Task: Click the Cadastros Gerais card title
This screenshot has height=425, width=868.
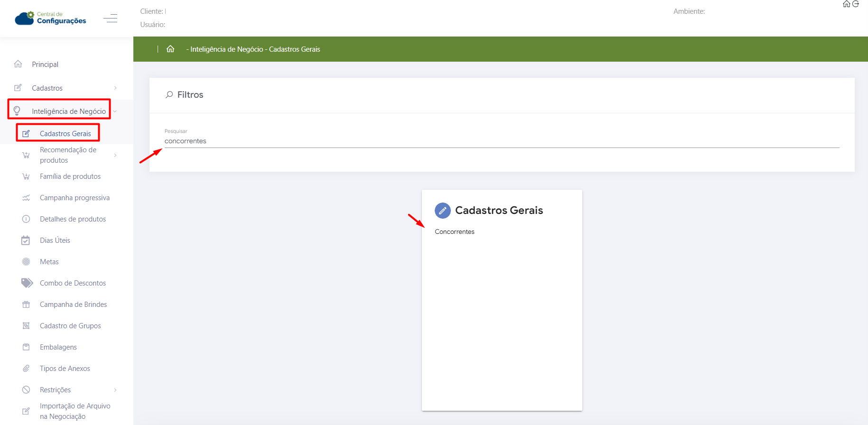Action: click(x=499, y=211)
